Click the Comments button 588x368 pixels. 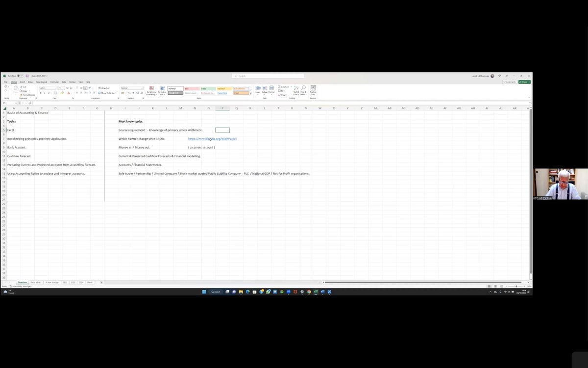click(x=510, y=82)
